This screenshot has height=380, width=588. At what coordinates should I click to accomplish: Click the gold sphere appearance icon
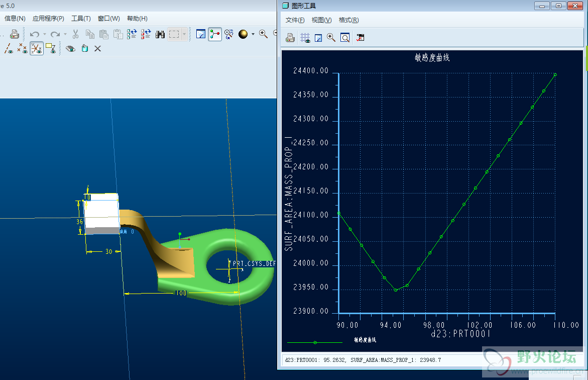point(243,34)
